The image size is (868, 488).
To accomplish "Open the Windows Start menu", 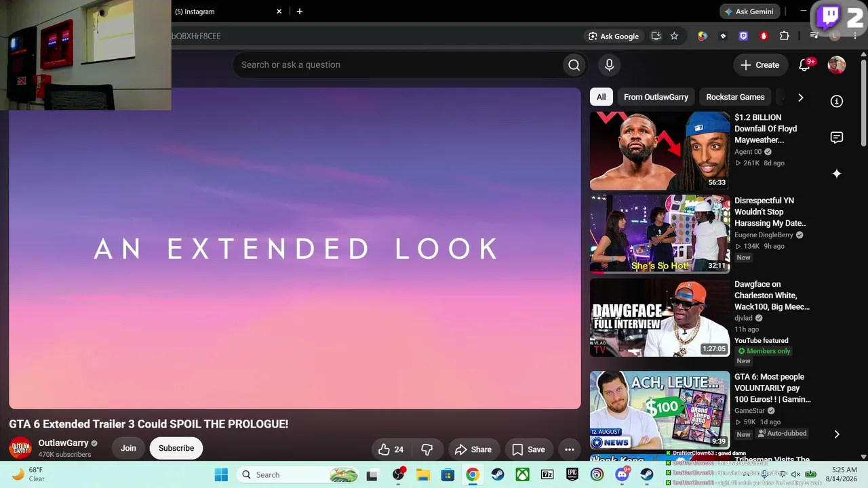I will (221, 474).
